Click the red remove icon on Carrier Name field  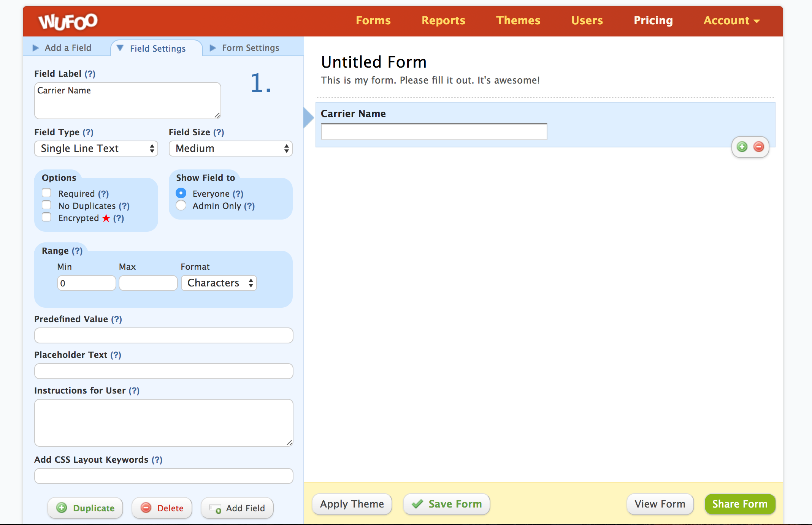[758, 147]
